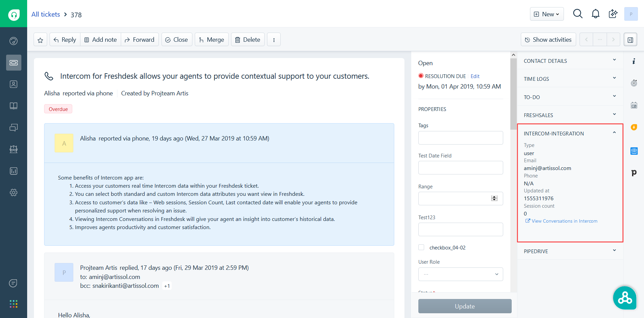Open the blue Intercom app icon

click(x=634, y=151)
